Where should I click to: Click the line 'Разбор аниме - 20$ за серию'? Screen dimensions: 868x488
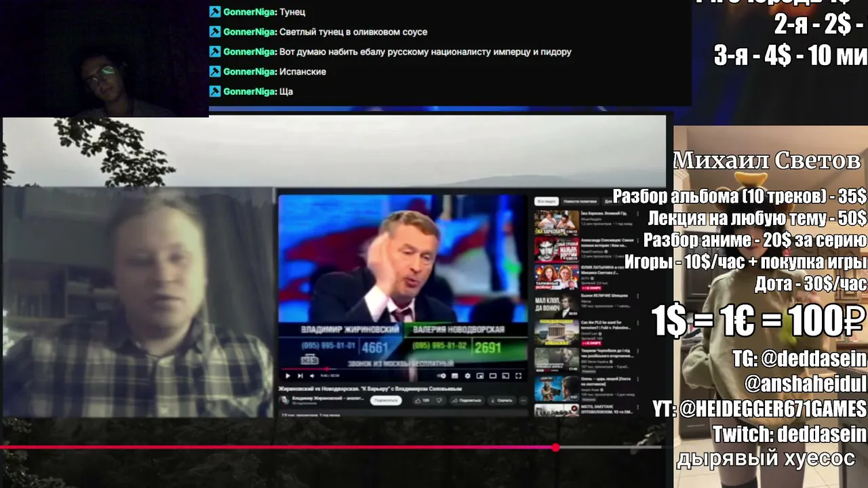point(755,239)
